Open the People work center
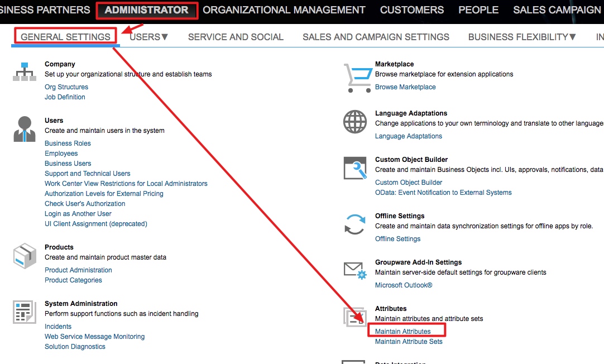Viewport: 604px width, 364px height. click(478, 10)
